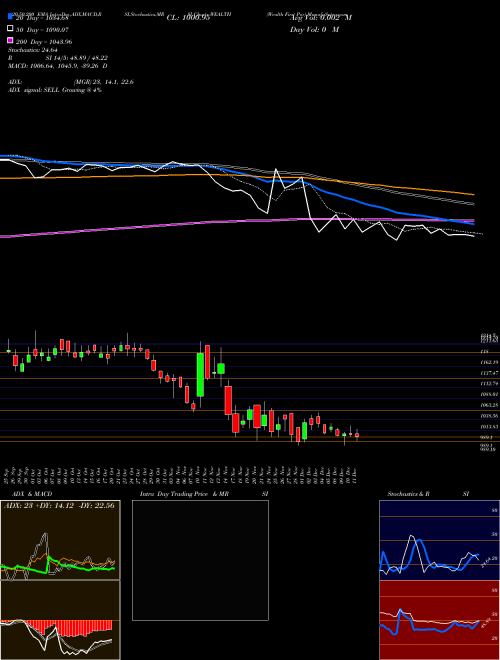The height and width of the screenshot is (660, 500).
Task: Select the MACD values line
Action: tap(58, 66)
